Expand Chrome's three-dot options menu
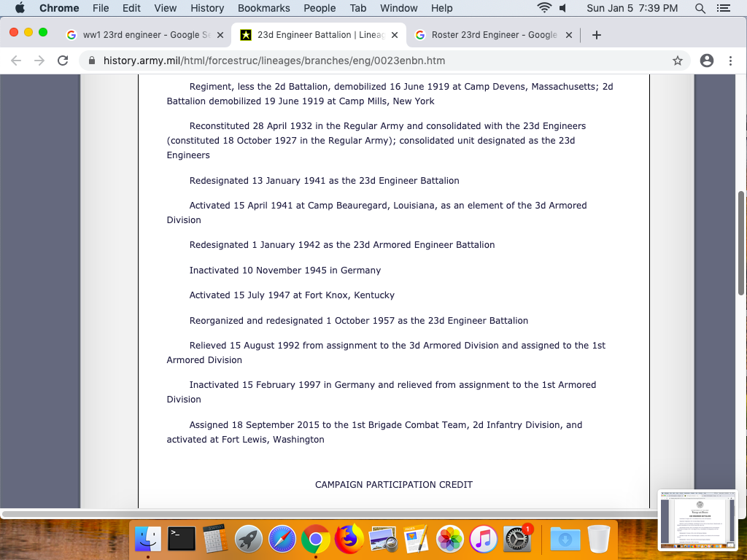This screenshot has width=747, height=560. point(730,61)
